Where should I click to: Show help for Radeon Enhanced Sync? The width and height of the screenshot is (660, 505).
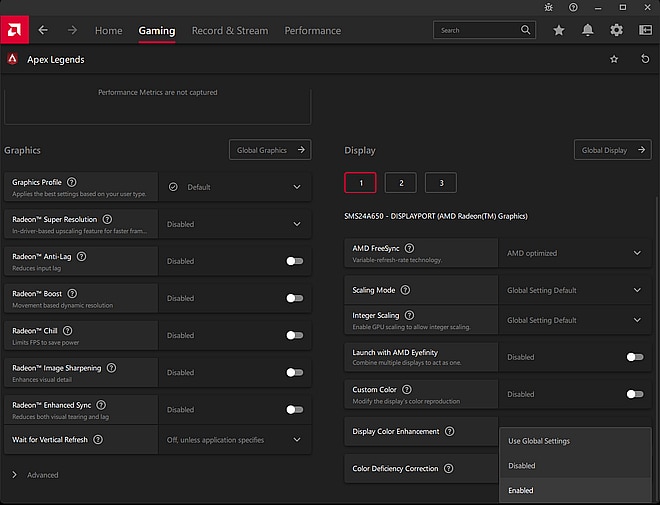coord(101,405)
